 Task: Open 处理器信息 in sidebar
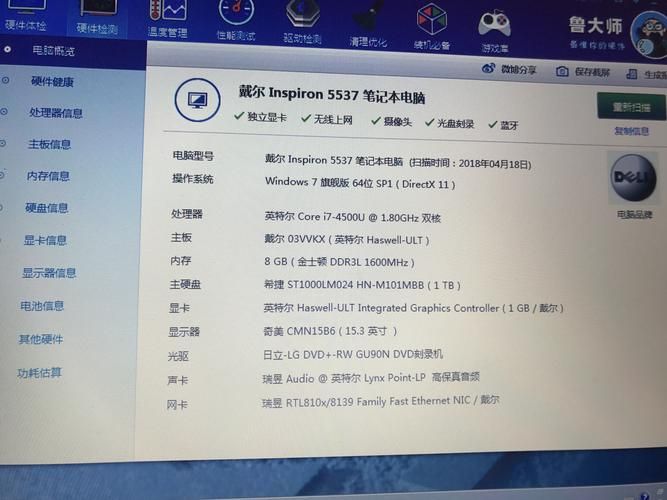[56, 113]
